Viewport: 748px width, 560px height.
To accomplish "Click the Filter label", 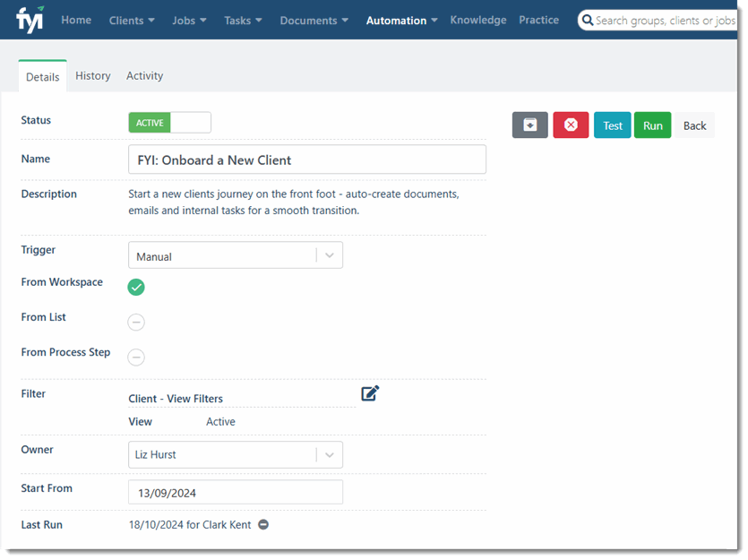I will pos(33,394).
